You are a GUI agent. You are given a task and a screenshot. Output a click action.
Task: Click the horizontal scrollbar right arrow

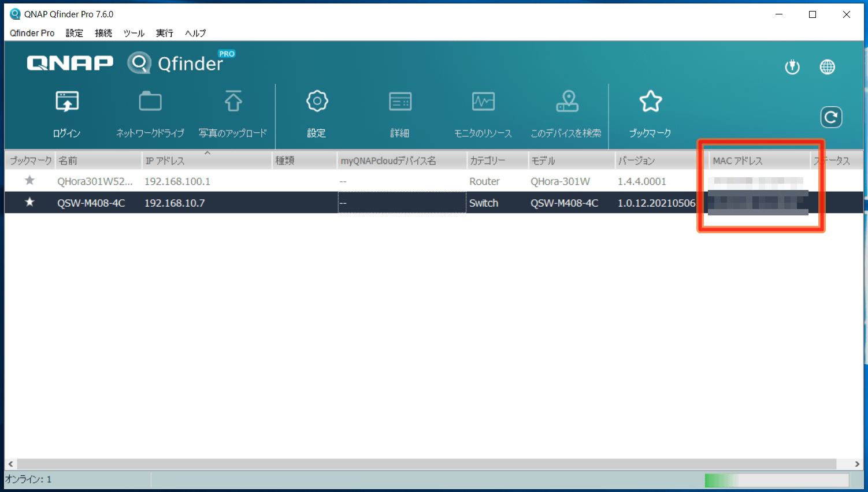coord(858,464)
